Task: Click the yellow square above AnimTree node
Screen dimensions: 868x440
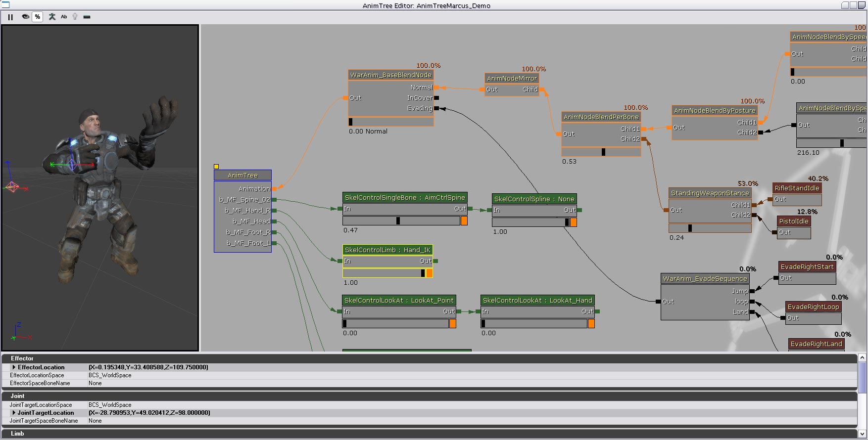Action: tap(216, 167)
